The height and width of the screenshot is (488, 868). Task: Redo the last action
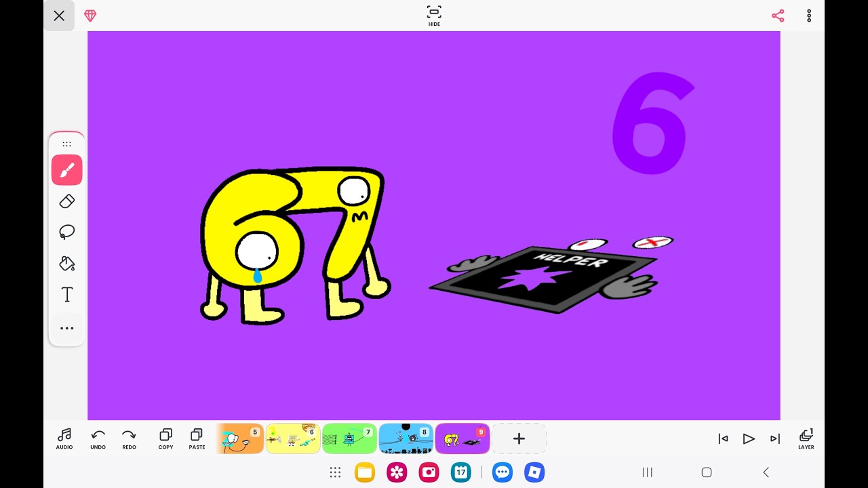(x=129, y=439)
